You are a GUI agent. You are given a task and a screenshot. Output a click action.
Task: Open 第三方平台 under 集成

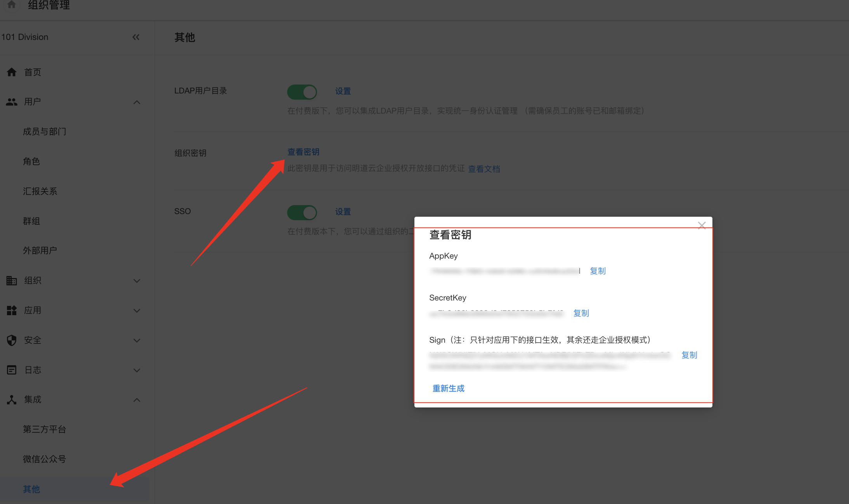[x=44, y=430]
